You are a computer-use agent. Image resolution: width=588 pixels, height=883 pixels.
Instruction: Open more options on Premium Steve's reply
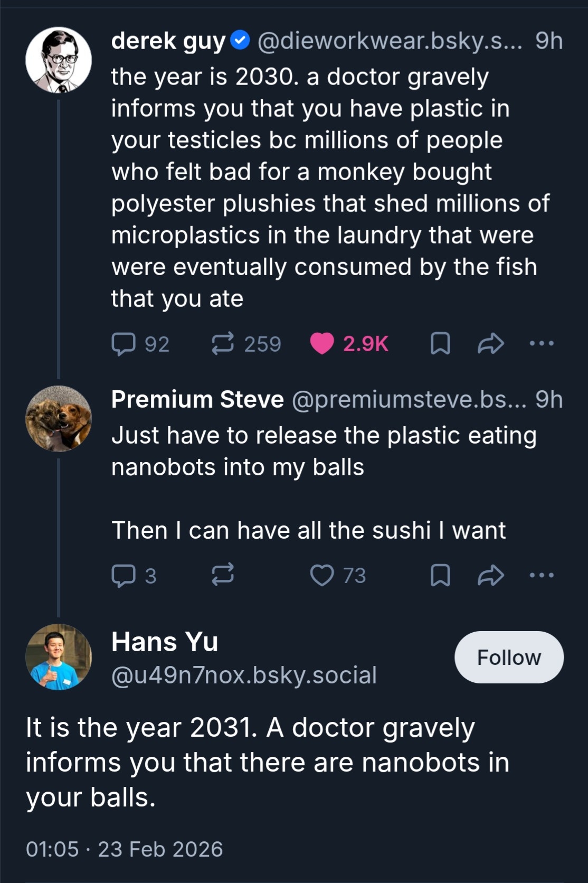tap(542, 575)
